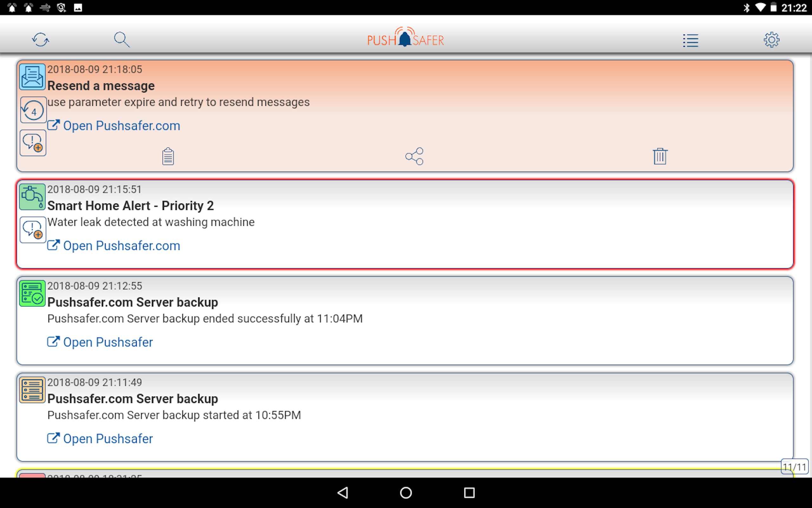Tap the status bar clock 21:22
This screenshot has height=508, width=812.
coord(794,7)
